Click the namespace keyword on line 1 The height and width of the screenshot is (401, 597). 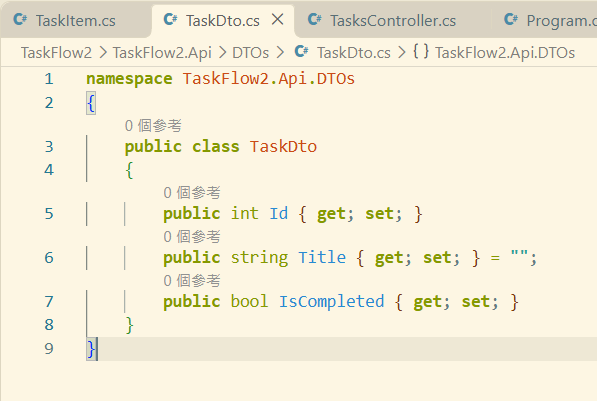point(129,79)
